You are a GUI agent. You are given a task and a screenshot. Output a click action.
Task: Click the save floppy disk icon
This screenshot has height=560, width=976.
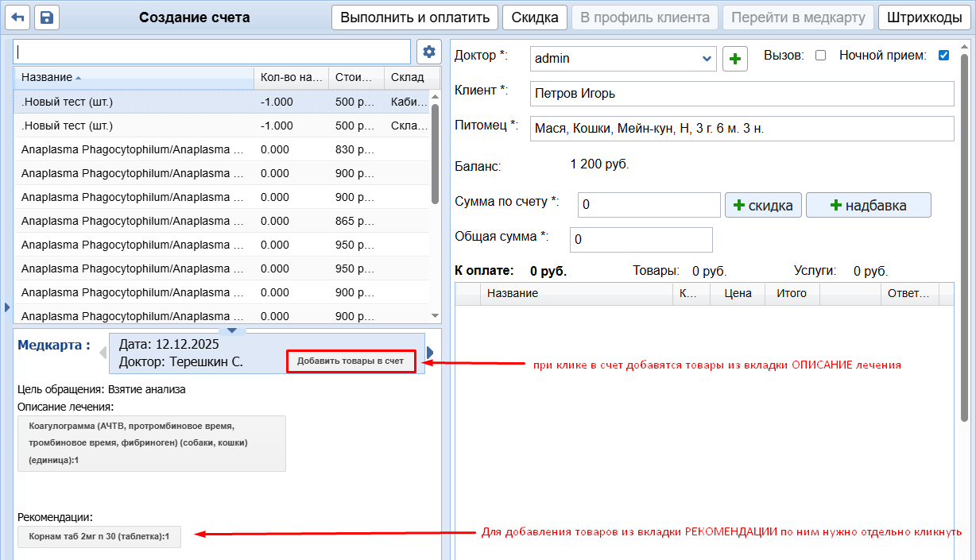click(x=46, y=17)
